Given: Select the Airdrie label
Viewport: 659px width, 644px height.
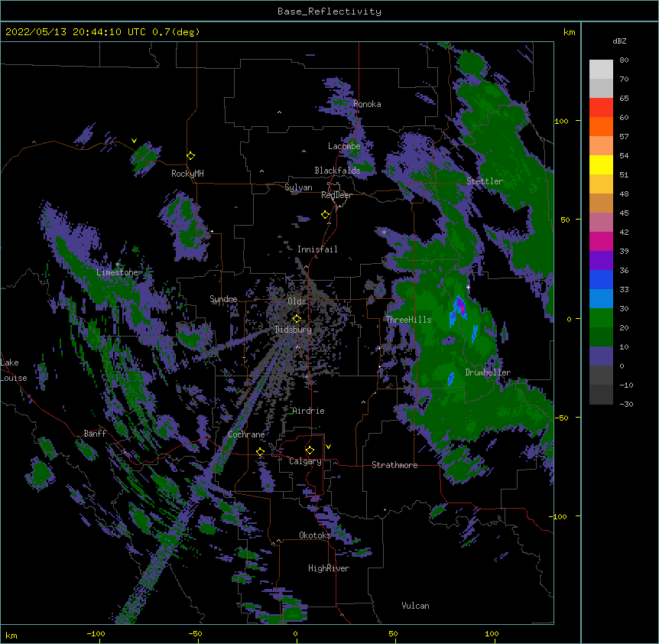Looking at the screenshot, I should [x=309, y=411].
